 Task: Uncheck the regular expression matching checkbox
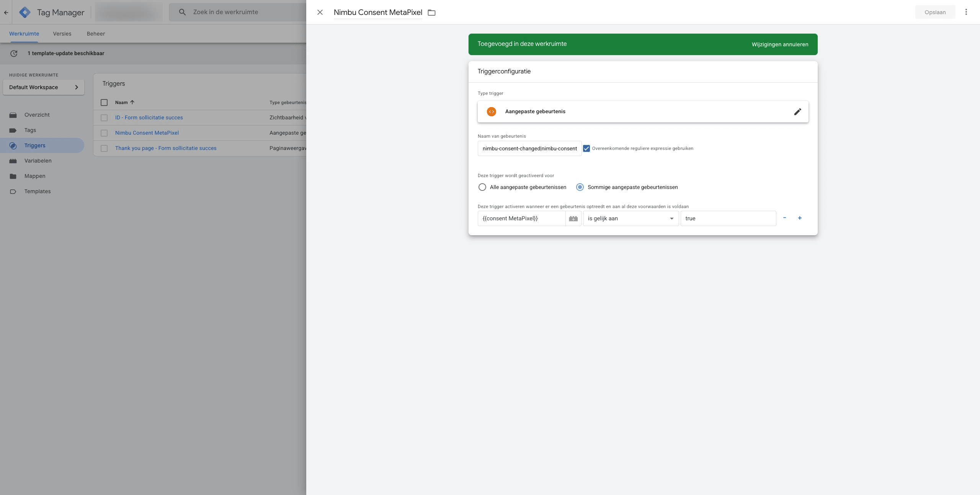click(x=586, y=148)
